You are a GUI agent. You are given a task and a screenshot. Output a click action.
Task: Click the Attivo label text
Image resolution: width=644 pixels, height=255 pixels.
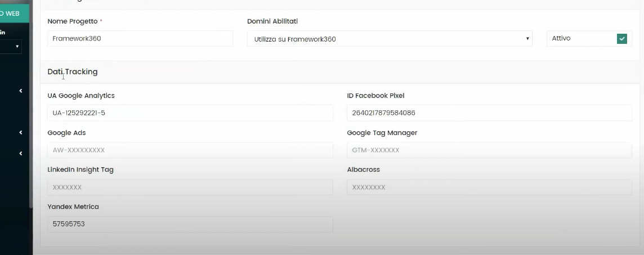click(x=561, y=38)
